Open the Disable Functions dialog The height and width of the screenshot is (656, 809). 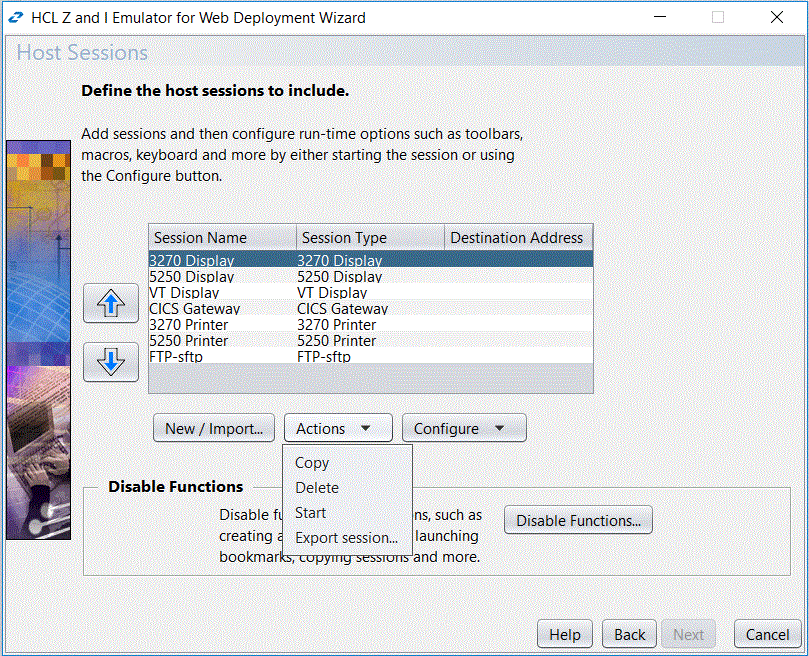tap(578, 520)
